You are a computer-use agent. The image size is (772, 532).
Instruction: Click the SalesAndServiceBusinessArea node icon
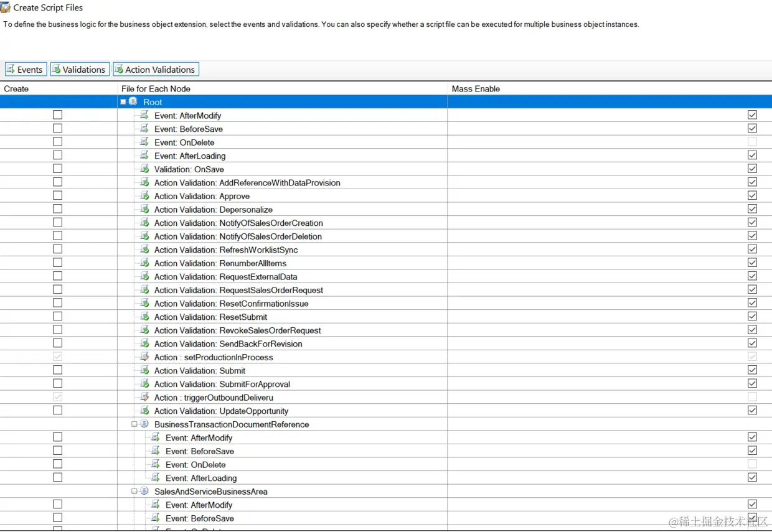point(144,492)
